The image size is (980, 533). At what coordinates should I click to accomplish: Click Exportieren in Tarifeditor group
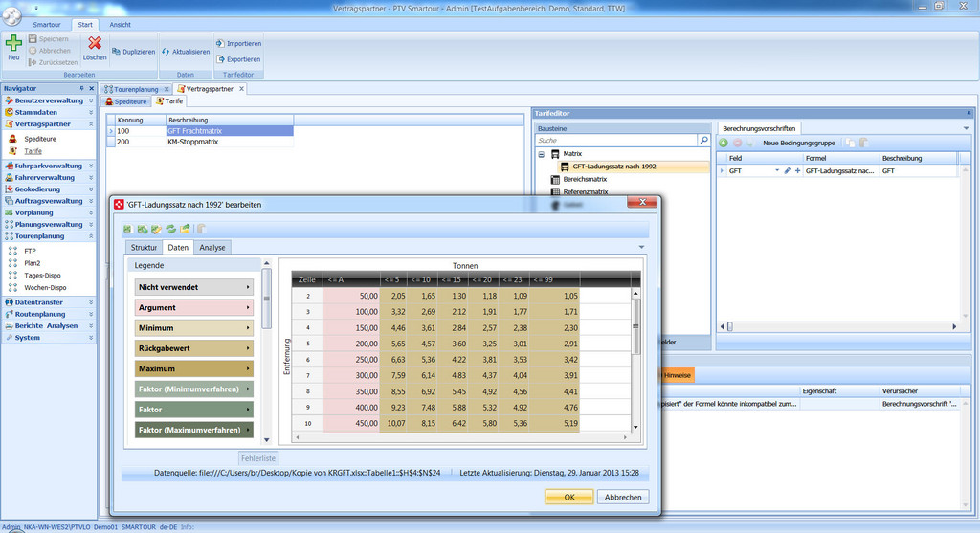tap(238, 58)
